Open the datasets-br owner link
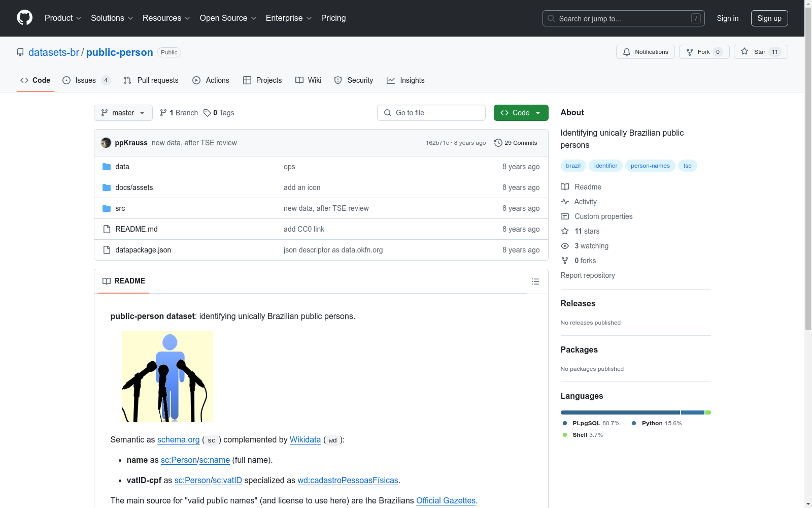812x508 pixels. pos(54,52)
